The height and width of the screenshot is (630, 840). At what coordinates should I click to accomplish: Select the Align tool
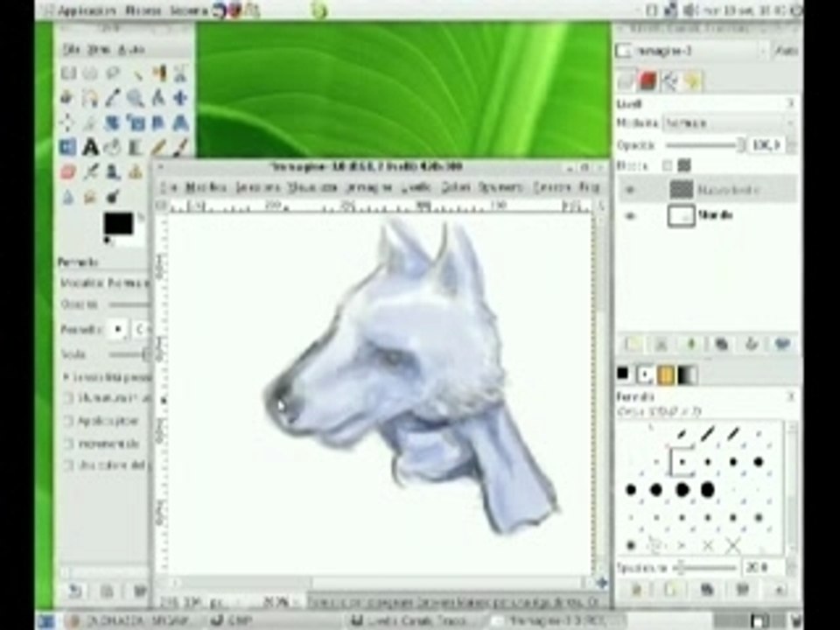[68, 122]
